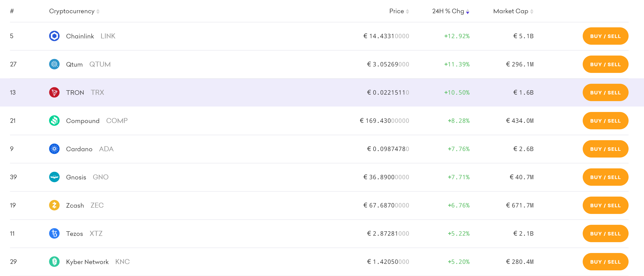
Task: Click the QTUM ticker symbol
Action: click(100, 64)
